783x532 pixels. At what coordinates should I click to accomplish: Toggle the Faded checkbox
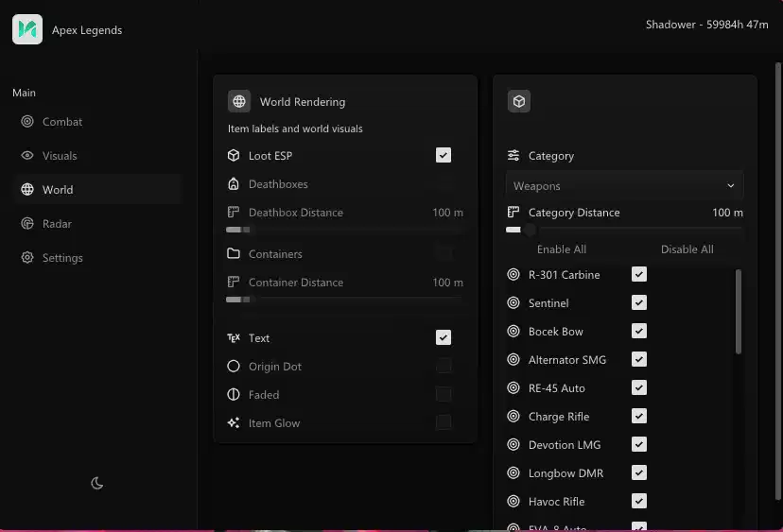click(444, 394)
